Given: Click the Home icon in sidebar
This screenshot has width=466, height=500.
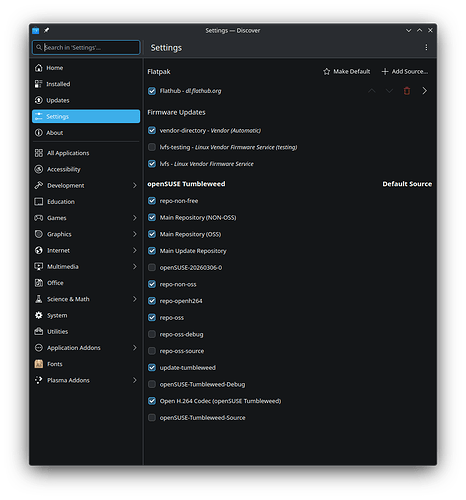Looking at the screenshot, I should tap(39, 68).
